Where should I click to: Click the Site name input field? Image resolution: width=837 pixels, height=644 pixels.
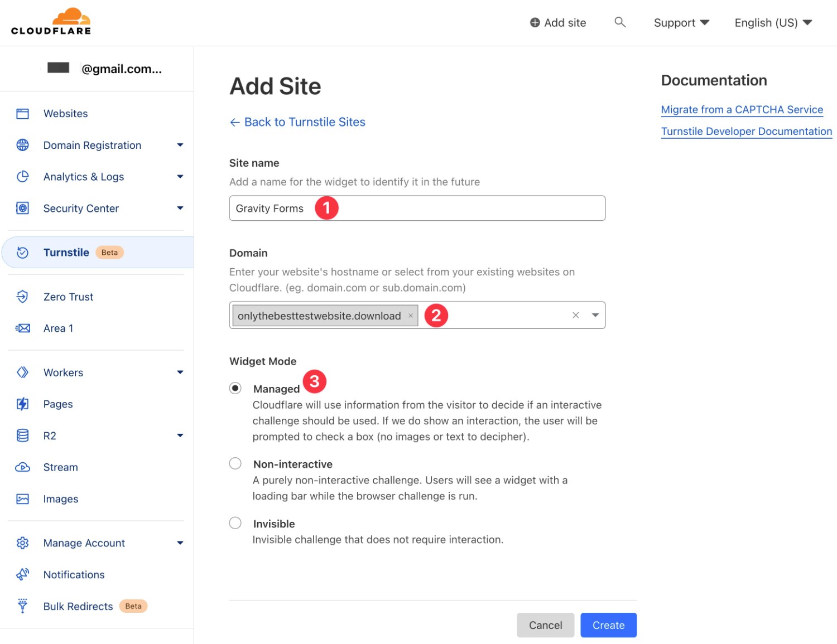[x=417, y=208]
